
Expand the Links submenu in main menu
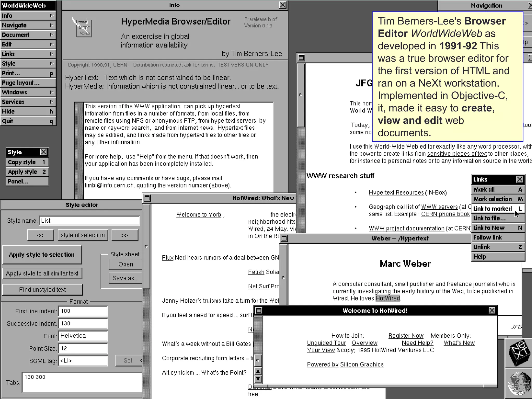[28, 54]
